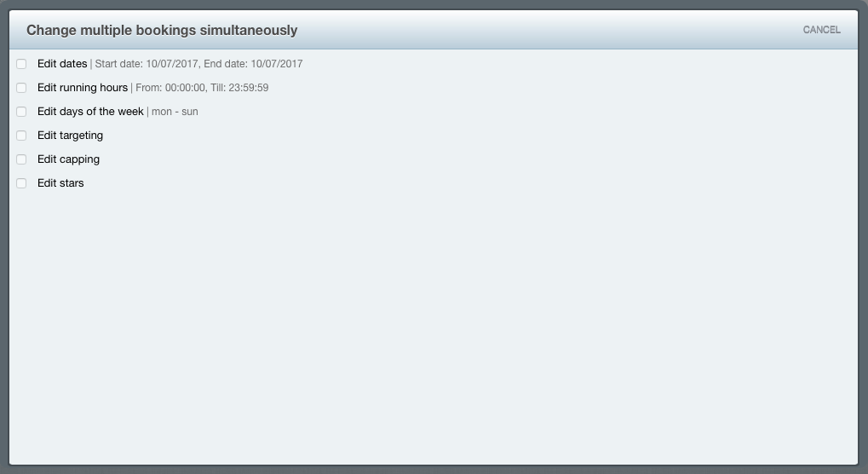Enable the Edit running hours checkbox

[21, 88]
